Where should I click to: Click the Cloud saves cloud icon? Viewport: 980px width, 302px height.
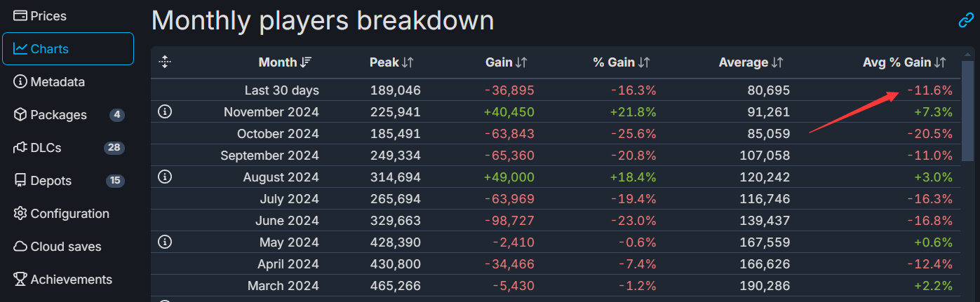[x=20, y=247]
